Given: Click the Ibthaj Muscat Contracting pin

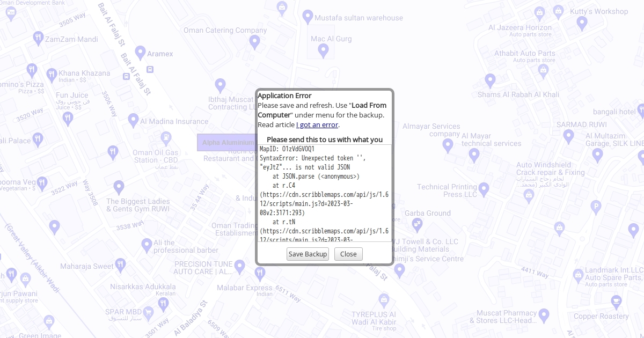Looking at the screenshot, I should coord(220,85).
